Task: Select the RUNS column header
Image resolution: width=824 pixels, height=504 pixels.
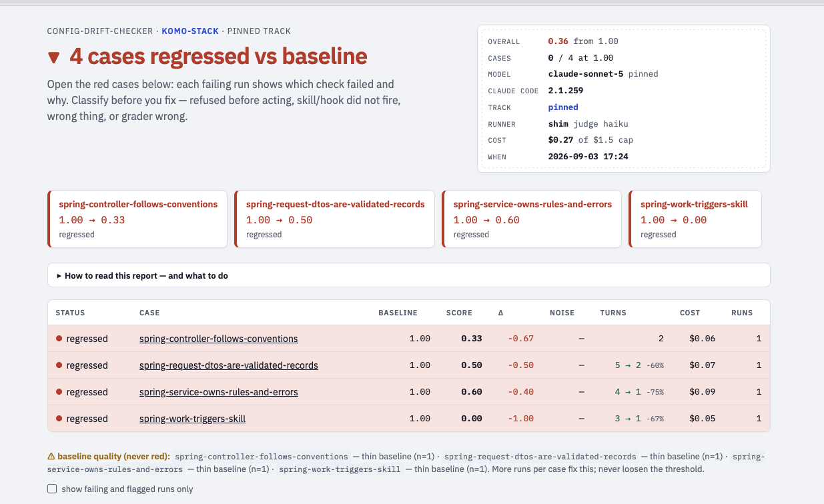Action: click(742, 313)
